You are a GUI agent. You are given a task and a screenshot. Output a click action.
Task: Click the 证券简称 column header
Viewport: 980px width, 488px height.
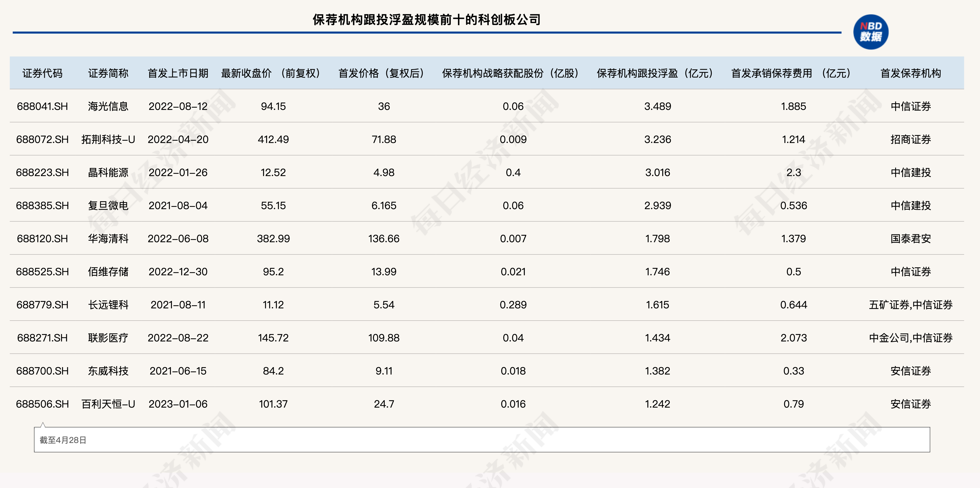[108, 73]
